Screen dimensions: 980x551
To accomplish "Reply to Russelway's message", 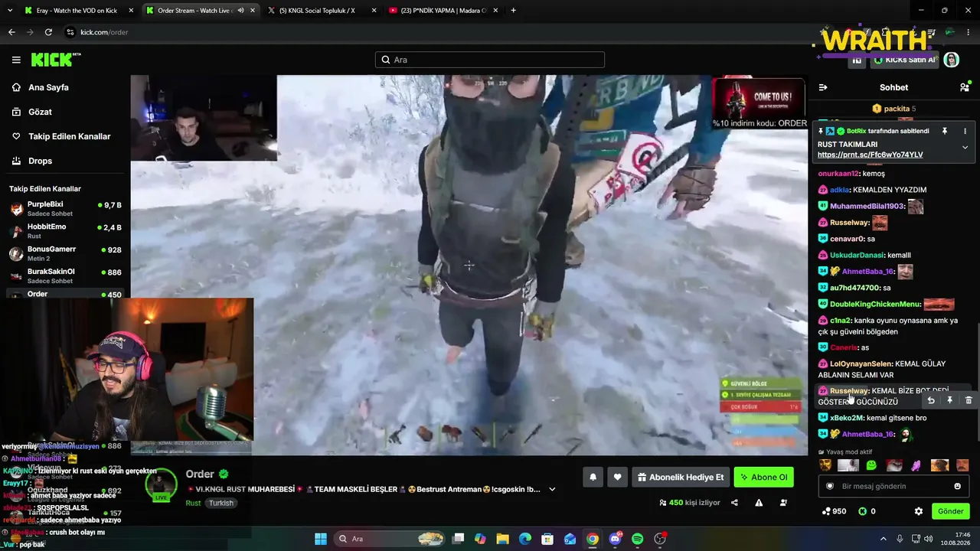I will pos(931,400).
